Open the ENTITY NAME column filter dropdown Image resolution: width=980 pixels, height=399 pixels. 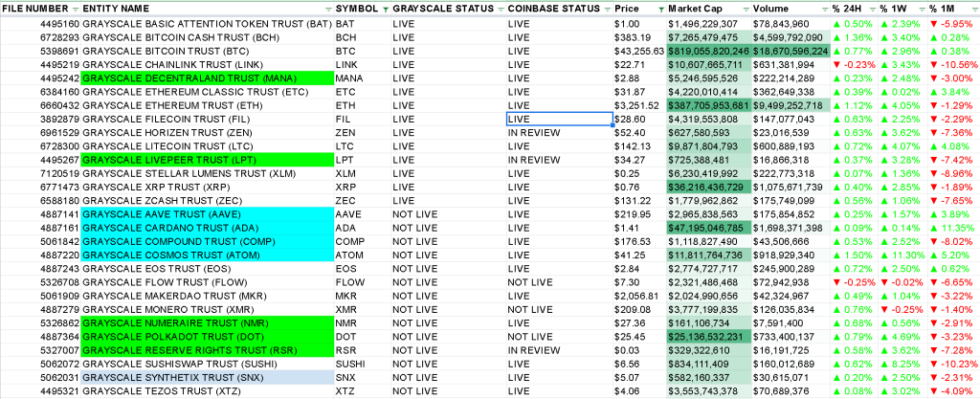click(329, 10)
